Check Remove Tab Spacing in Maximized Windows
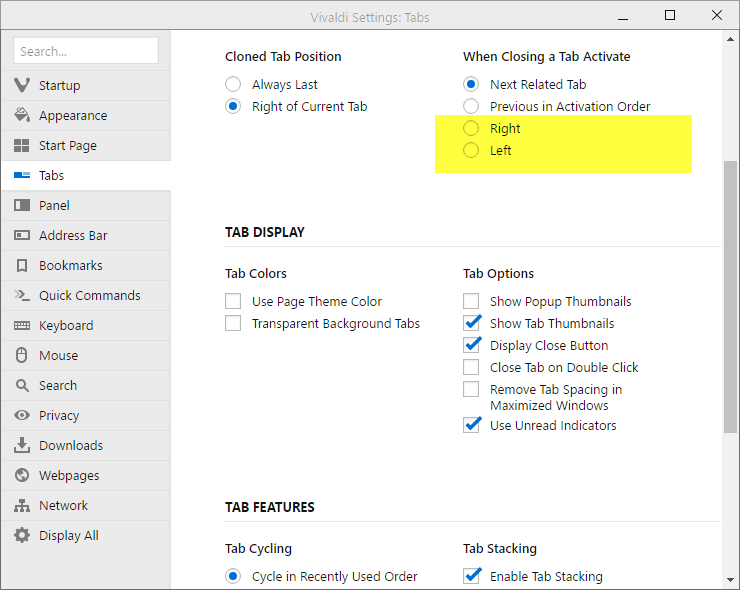This screenshot has height=590, width=740. pos(471,389)
